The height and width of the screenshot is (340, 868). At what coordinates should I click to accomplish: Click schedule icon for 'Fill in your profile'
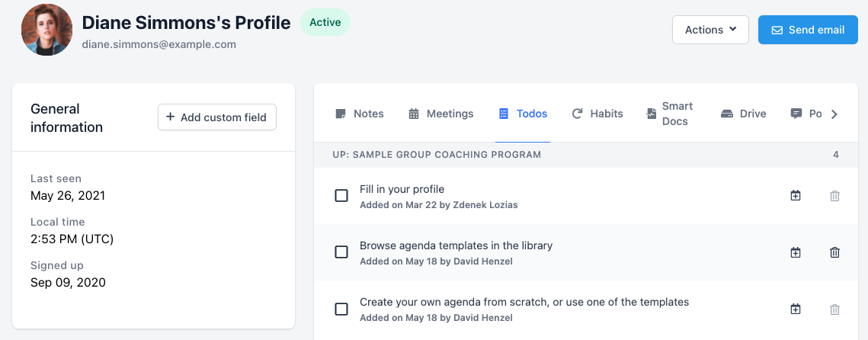pyautogui.click(x=796, y=196)
